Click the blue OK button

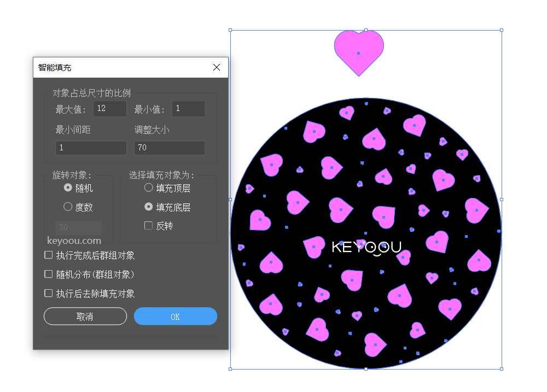click(x=176, y=317)
